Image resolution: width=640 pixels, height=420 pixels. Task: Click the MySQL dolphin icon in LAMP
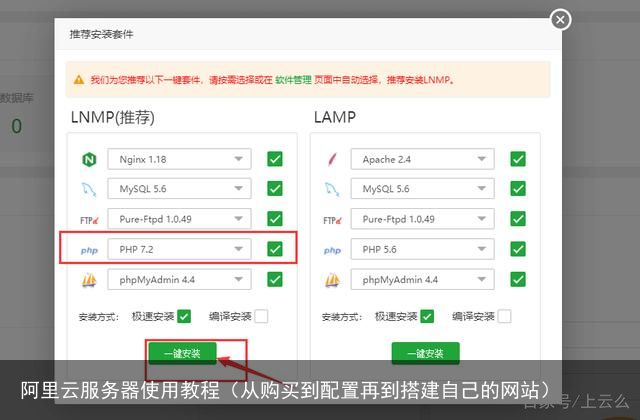[x=332, y=189]
